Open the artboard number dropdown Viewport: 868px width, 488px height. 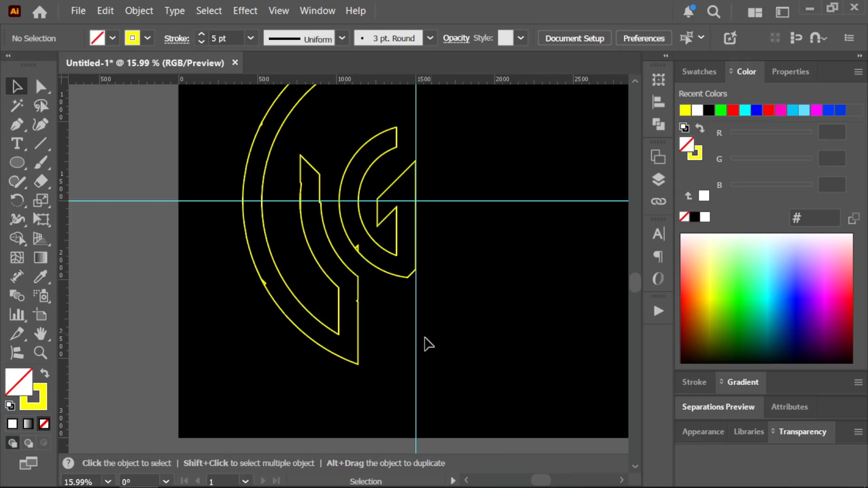tap(245, 482)
